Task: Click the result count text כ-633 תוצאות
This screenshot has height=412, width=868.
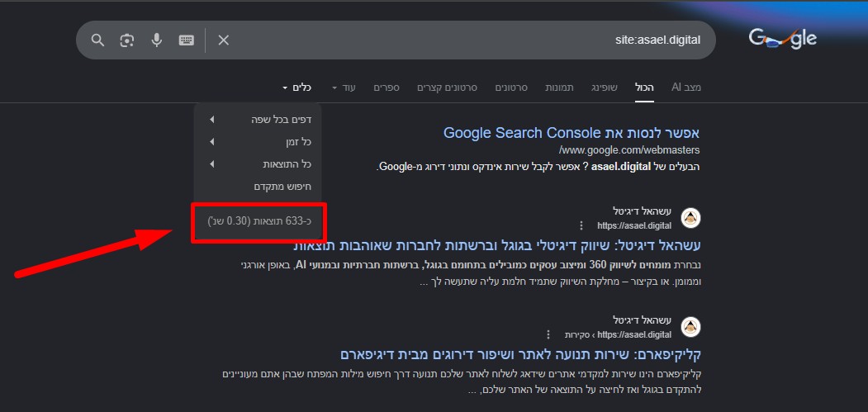Action: (259, 221)
